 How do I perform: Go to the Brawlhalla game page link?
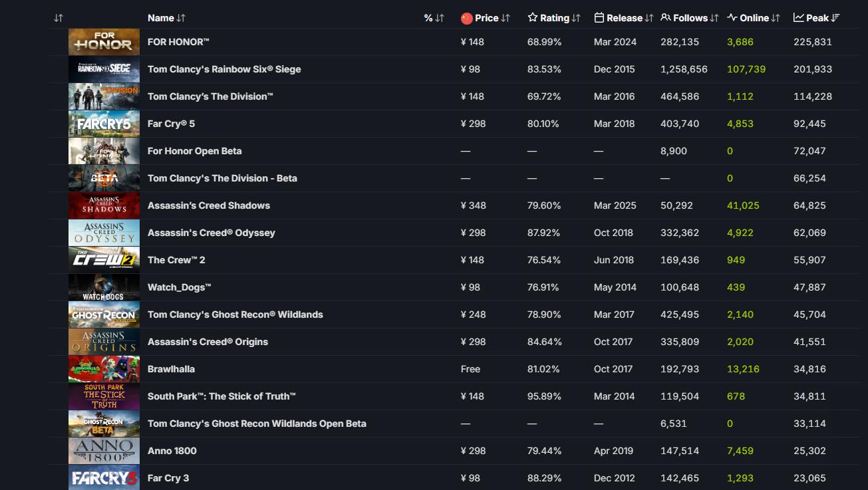[171, 369]
